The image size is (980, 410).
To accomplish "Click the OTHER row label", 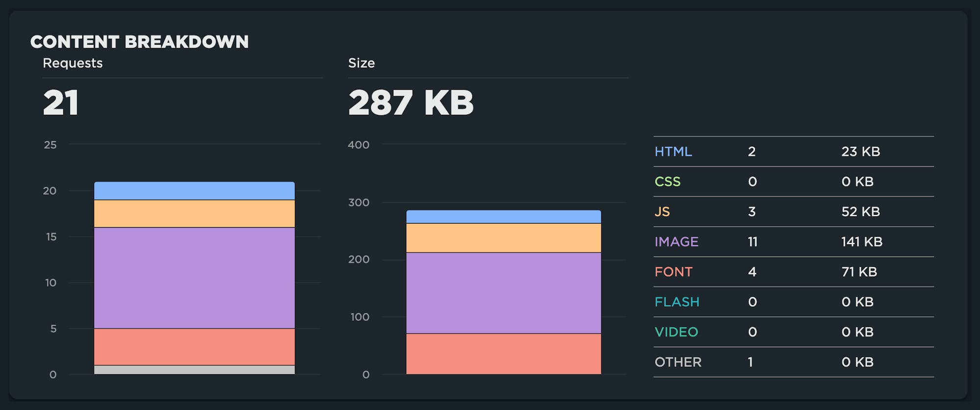I will pos(678,362).
